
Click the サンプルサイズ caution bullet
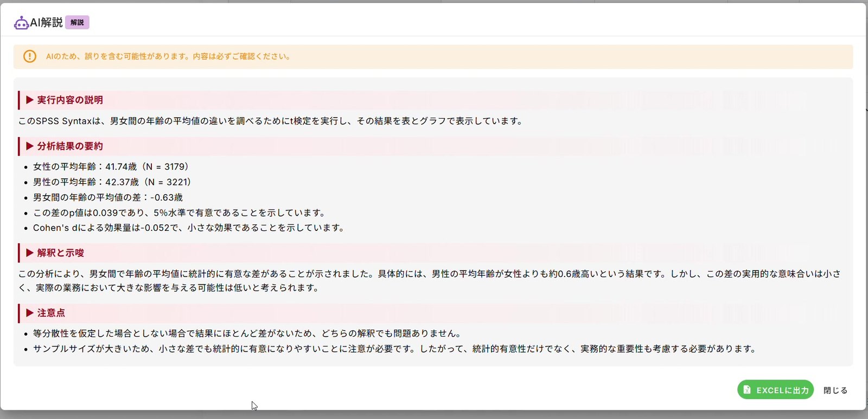coord(395,349)
